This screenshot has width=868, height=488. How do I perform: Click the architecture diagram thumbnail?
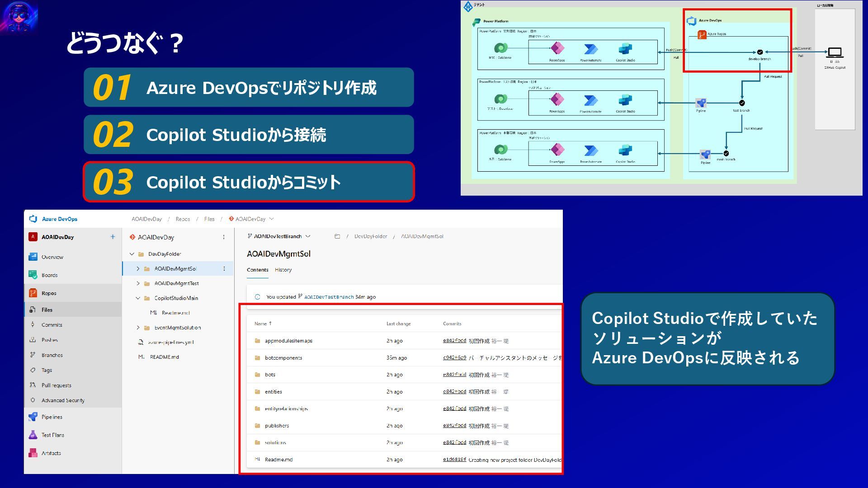[x=661, y=98]
